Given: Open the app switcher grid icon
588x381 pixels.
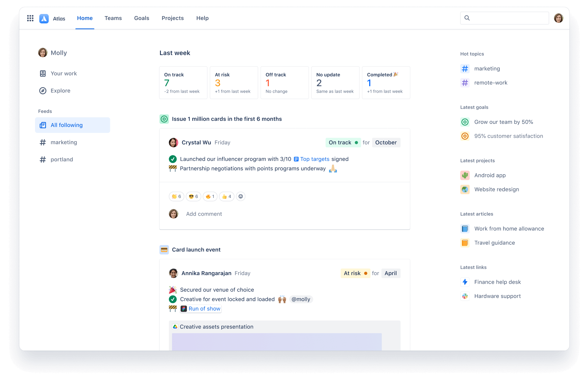Looking at the screenshot, I should pos(30,18).
